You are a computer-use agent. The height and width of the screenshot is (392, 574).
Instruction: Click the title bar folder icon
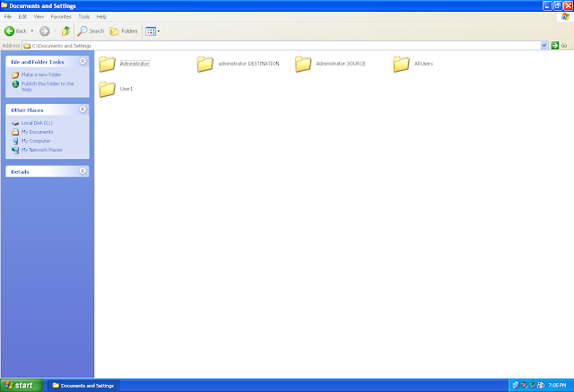click(4, 5)
